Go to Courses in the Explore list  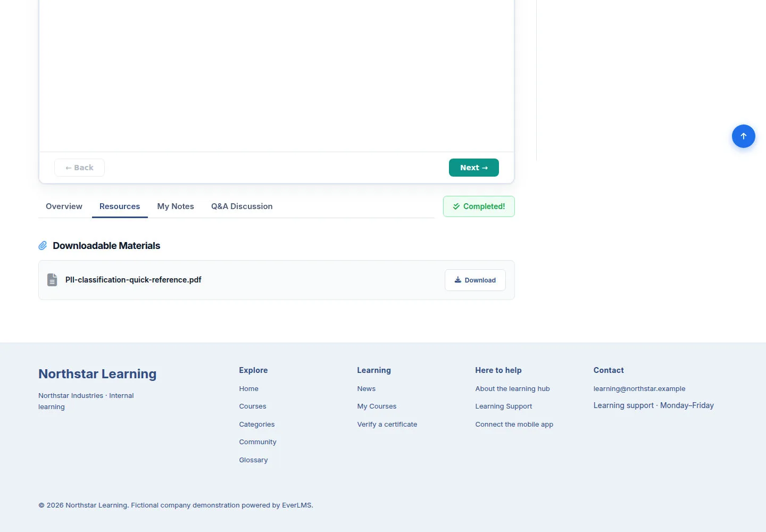click(253, 406)
